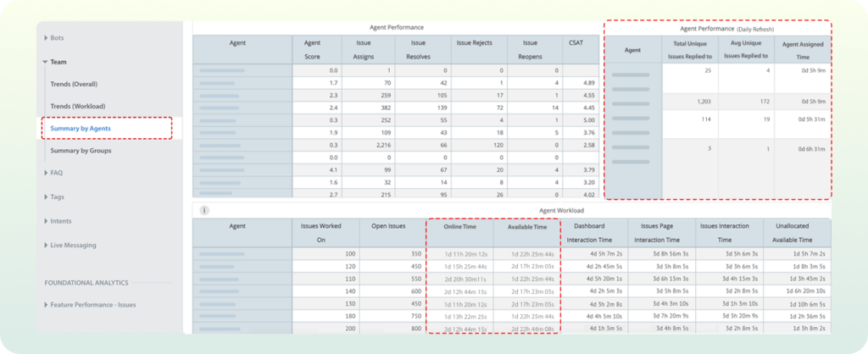Sort by the Issue Reopens column header
868x354 pixels.
coord(534,50)
